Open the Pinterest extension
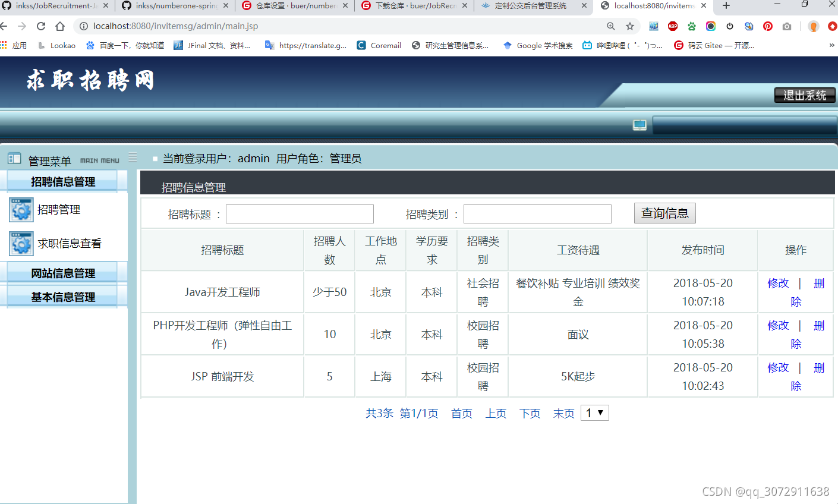Image resolution: width=838 pixels, height=504 pixels. pyautogui.click(x=768, y=26)
